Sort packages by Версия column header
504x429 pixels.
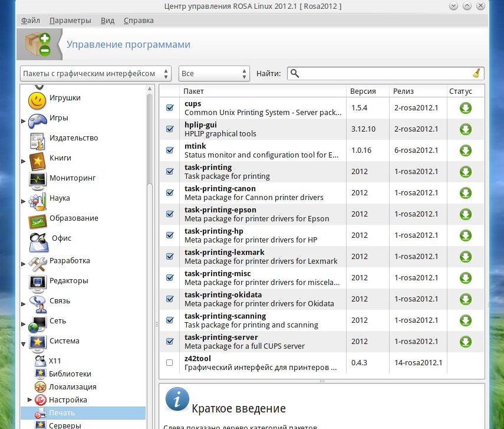coord(363,91)
